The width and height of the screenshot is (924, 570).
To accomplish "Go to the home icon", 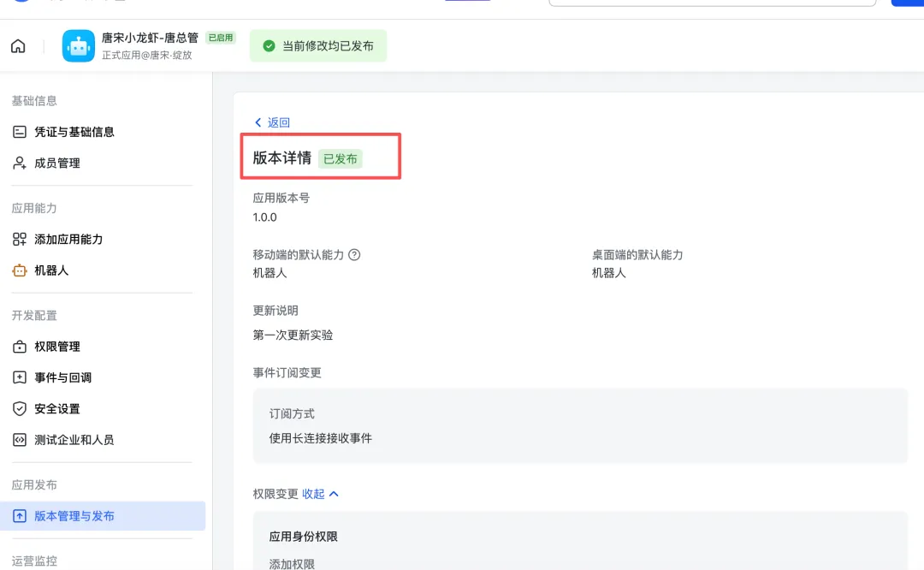I will pos(18,46).
